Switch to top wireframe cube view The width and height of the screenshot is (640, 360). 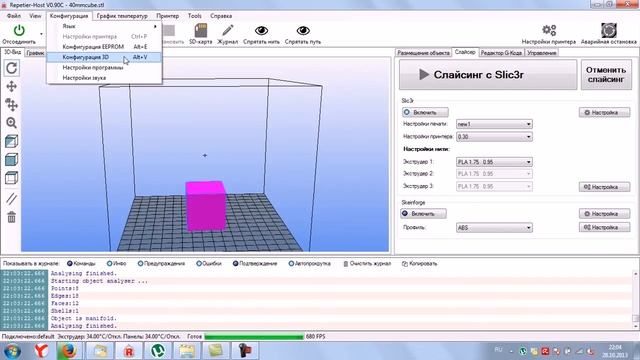click(11, 178)
